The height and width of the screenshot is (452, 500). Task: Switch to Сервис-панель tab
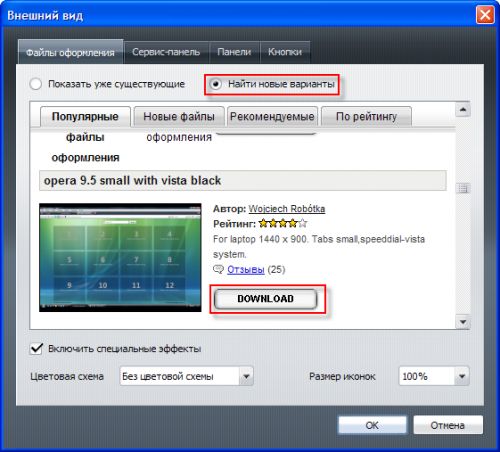click(x=166, y=52)
